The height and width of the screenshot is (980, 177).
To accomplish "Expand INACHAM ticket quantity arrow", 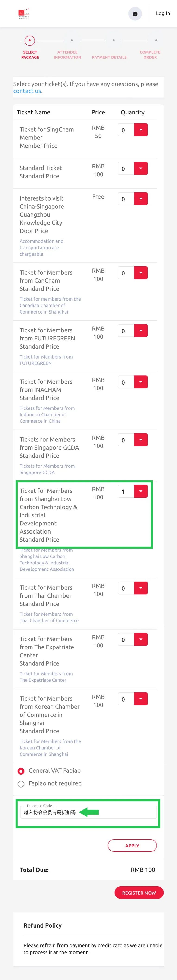I will (141, 382).
